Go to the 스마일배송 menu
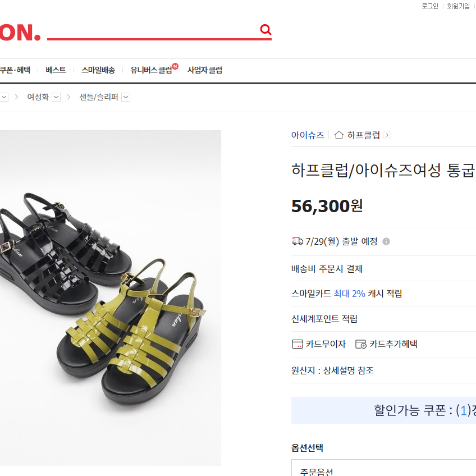Screen dimensions: 476x476 98,70
